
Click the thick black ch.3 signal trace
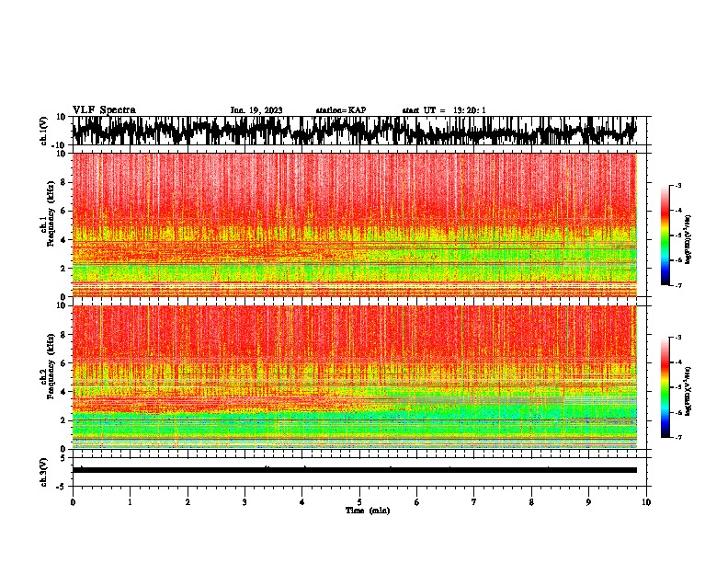pyautogui.click(x=354, y=470)
